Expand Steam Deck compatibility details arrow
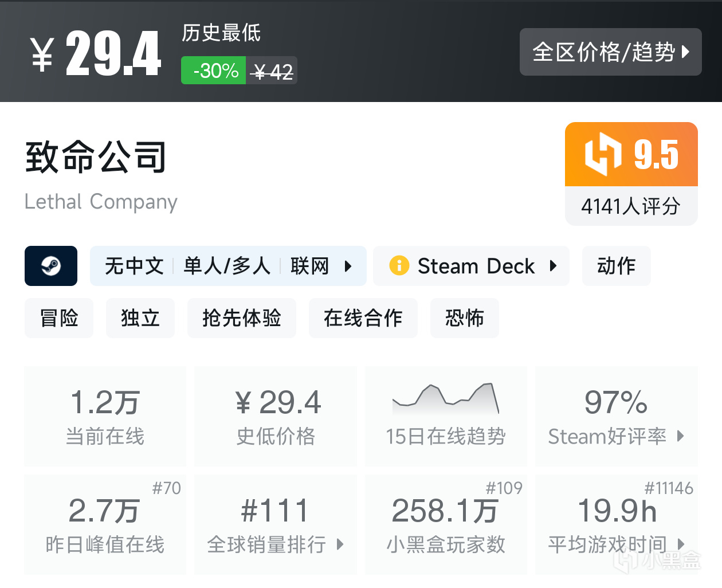Viewport: 722px width, 588px height. click(x=553, y=266)
